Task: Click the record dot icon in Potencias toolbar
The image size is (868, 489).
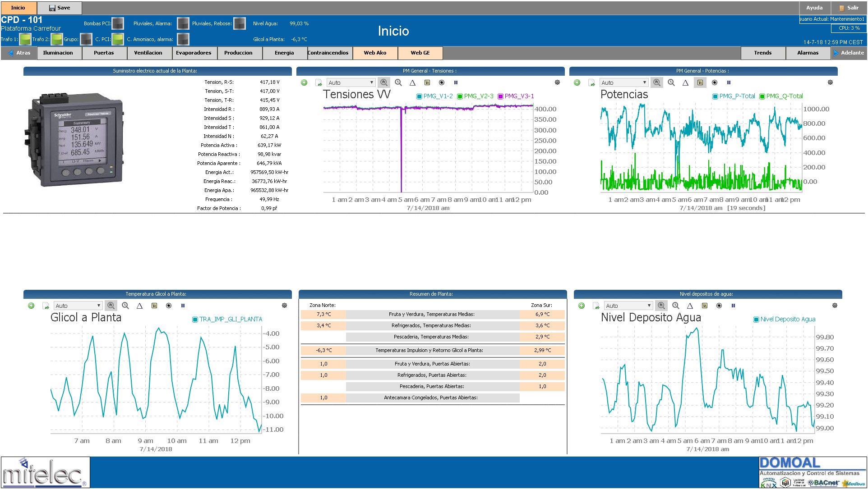Action: [715, 82]
